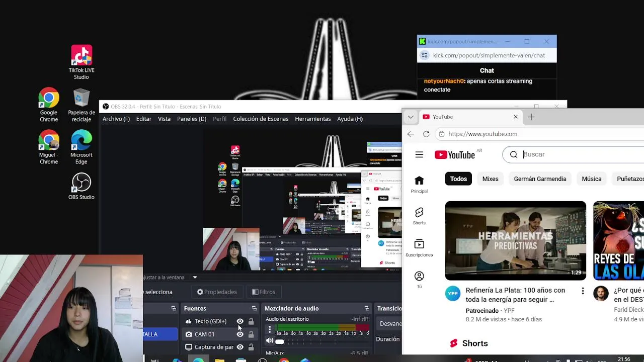Open a new tab next to YouTube
Screen dimensions: 644x362
coord(531,117)
